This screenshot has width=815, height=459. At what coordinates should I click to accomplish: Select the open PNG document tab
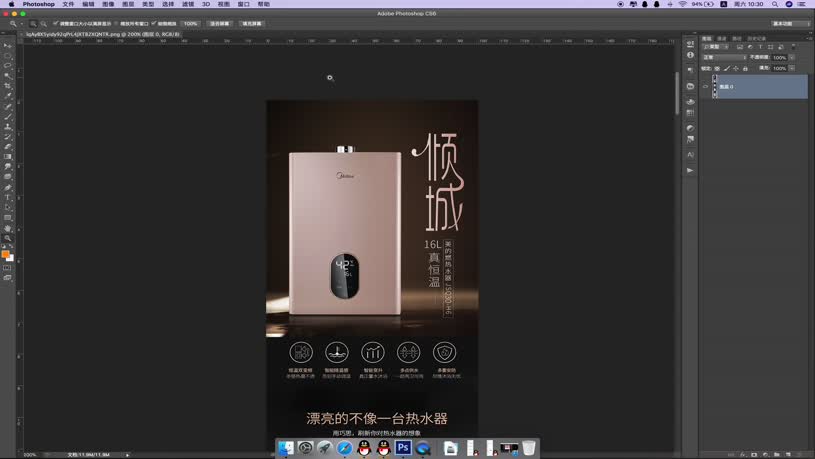(102, 34)
